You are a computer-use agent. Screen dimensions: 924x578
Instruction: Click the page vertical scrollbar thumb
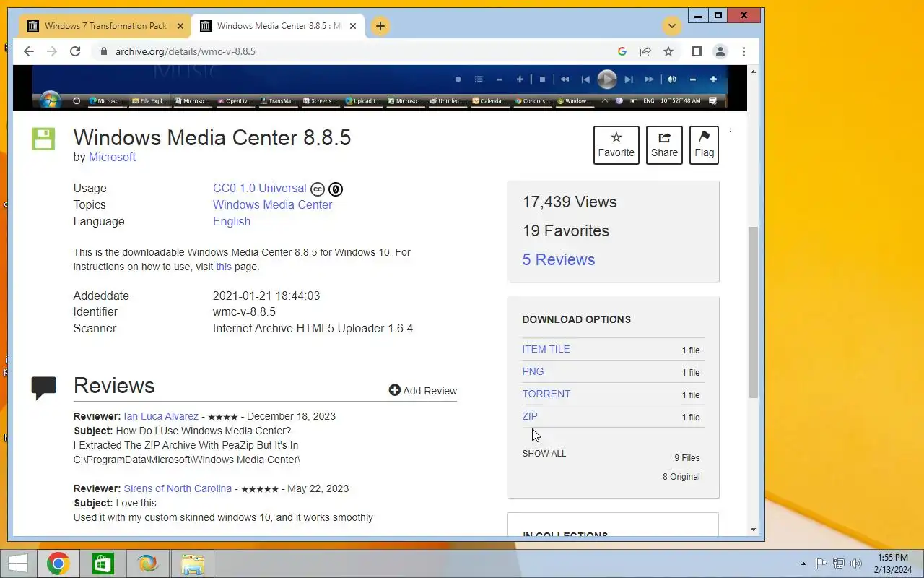click(x=753, y=312)
